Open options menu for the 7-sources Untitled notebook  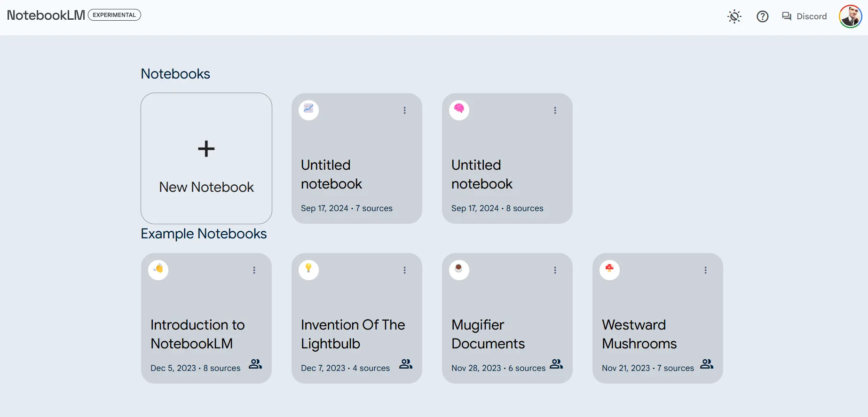click(404, 110)
